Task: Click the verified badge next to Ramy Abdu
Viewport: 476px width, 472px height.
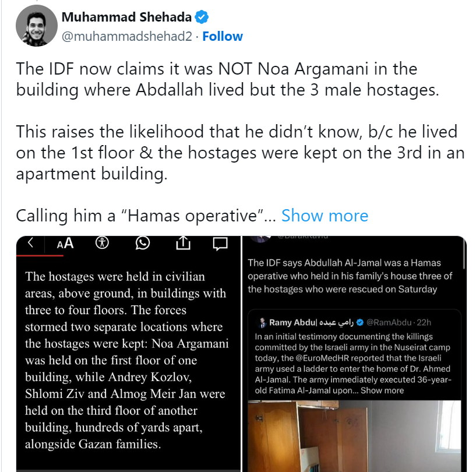Action: click(359, 322)
